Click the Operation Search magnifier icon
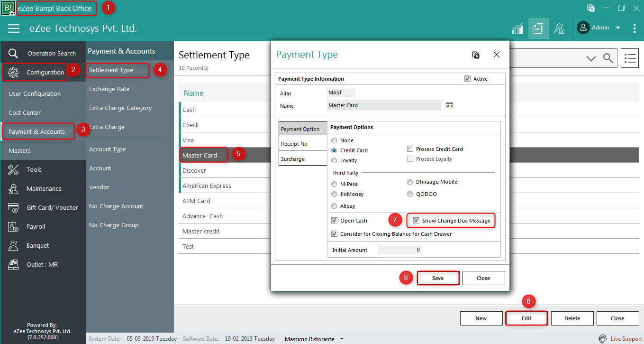644x344 pixels. pyautogui.click(x=13, y=53)
